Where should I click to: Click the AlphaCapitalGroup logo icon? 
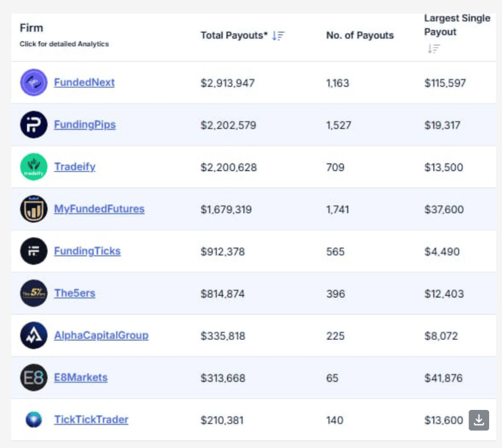[x=34, y=335]
